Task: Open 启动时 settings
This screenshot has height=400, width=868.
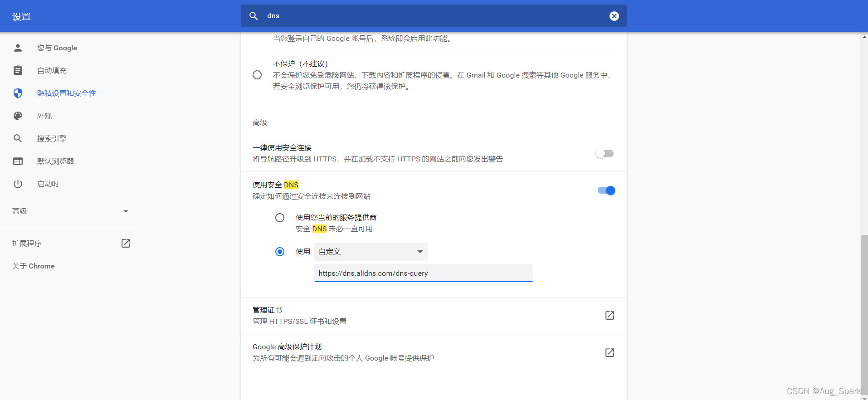Action: tap(48, 184)
